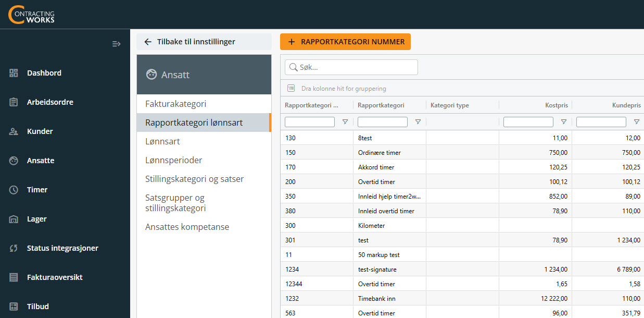Viewport: 644px width, 318px height.
Task: Click the Ansatt header face icon
Action: tap(151, 75)
